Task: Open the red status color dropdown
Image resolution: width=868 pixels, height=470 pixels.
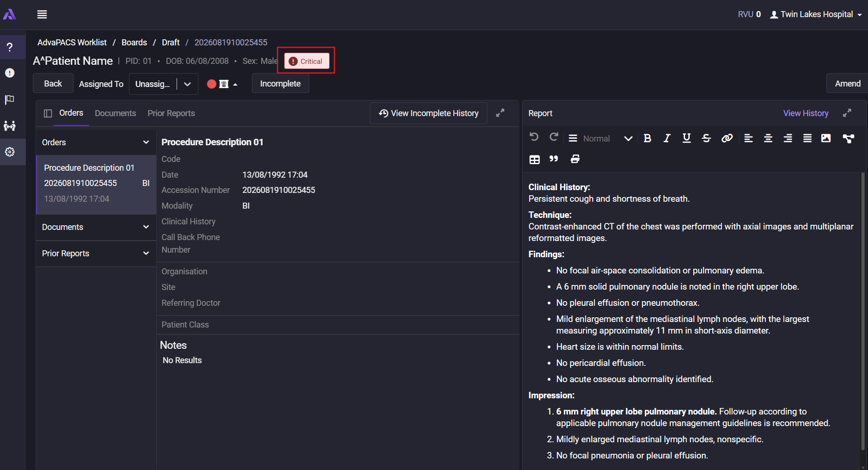Action: tap(222, 84)
